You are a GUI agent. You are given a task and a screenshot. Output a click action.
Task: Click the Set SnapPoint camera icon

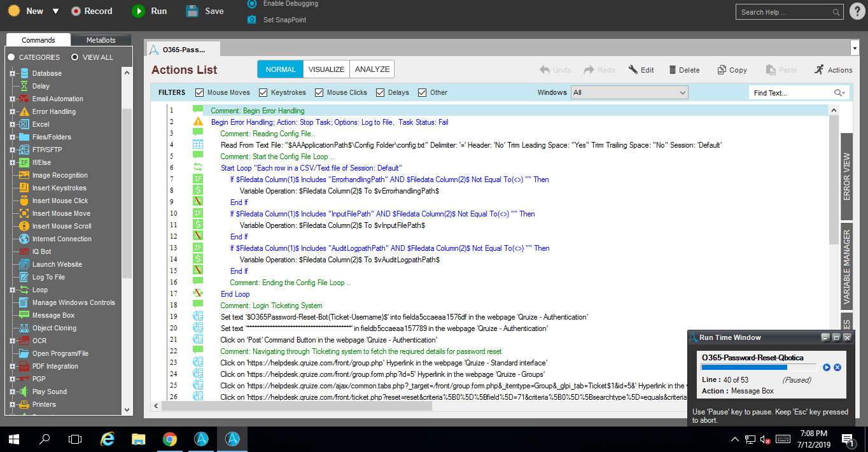tap(251, 20)
